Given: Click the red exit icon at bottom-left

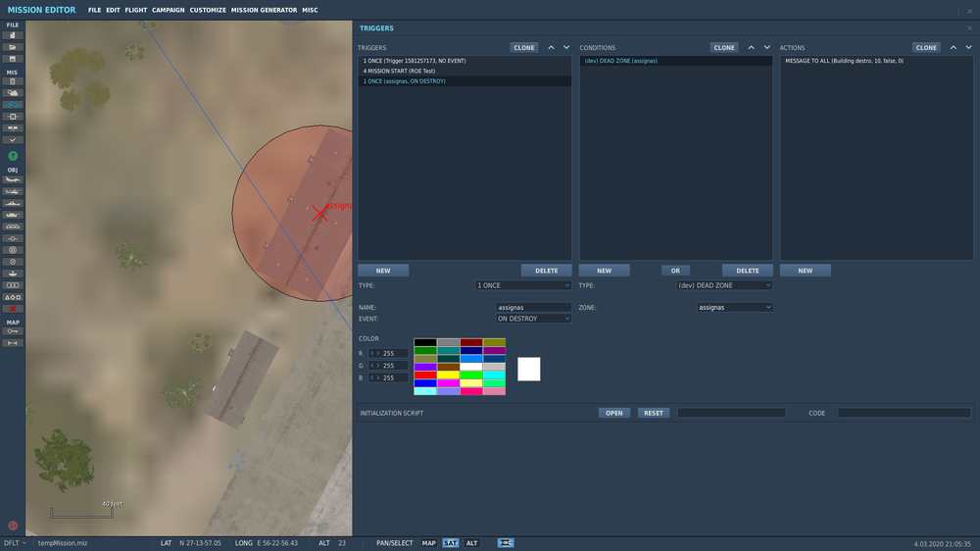Looking at the screenshot, I should coord(13,526).
